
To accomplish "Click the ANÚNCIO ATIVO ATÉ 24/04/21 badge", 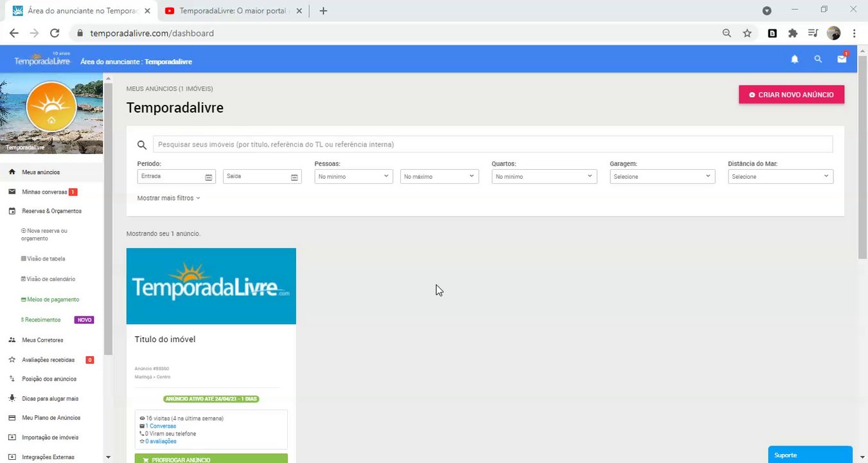I will pos(211,399).
